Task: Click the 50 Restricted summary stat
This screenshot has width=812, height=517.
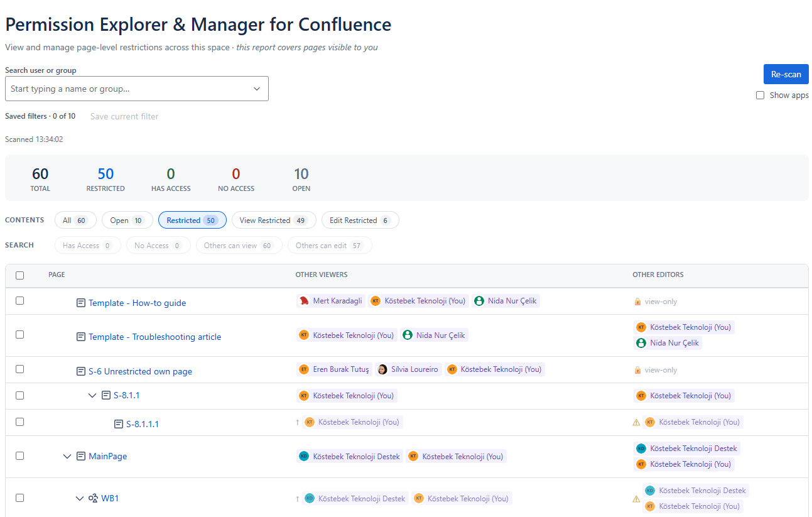Action: (x=106, y=179)
